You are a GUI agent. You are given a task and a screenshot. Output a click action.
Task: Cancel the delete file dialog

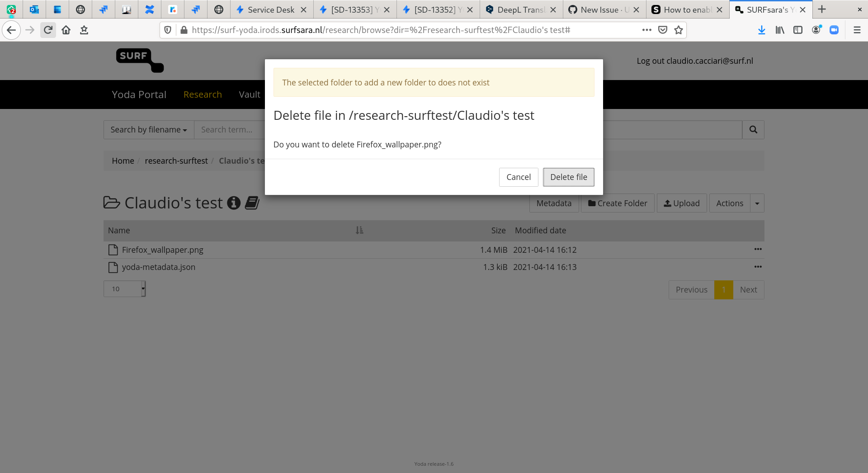(519, 177)
